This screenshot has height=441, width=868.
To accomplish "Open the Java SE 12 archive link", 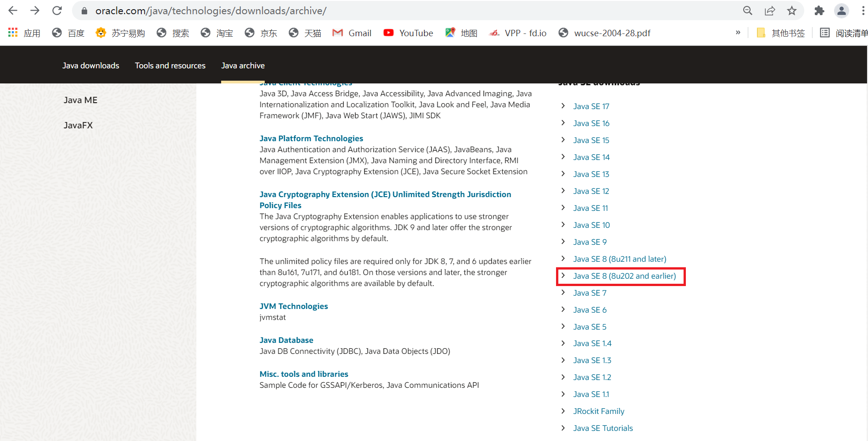I will point(591,191).
